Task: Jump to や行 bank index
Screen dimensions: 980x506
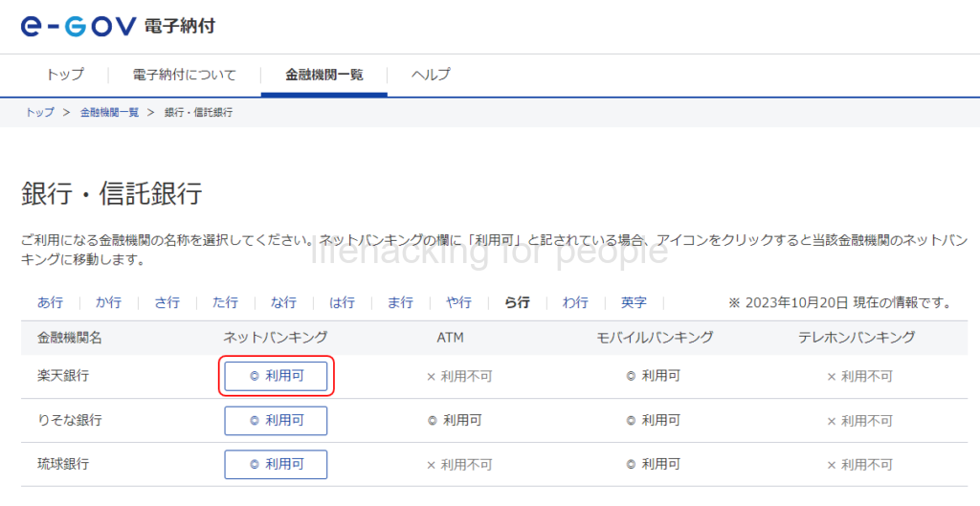Action: (458, 302)
